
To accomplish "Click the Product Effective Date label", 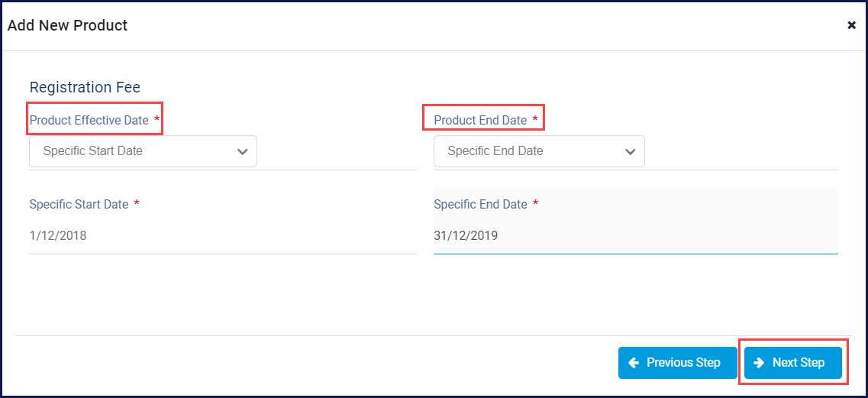I will click(89, 120).
